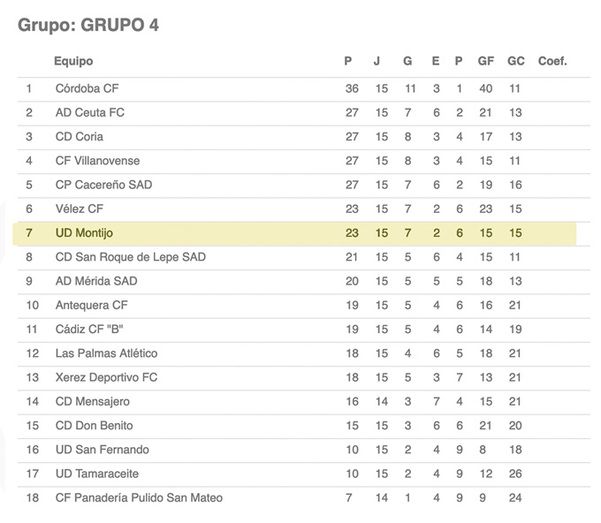Select CP Cacereño SAD in the table
Image resolution: width=601 pixels, height=523 pixels.
pyautogui.click(x=104, y=185)
